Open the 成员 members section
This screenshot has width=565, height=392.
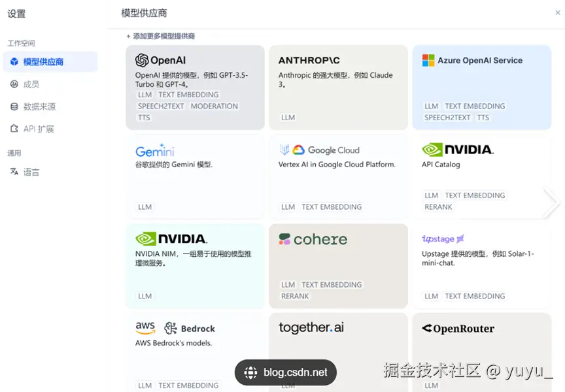click(x=31, y=84)
